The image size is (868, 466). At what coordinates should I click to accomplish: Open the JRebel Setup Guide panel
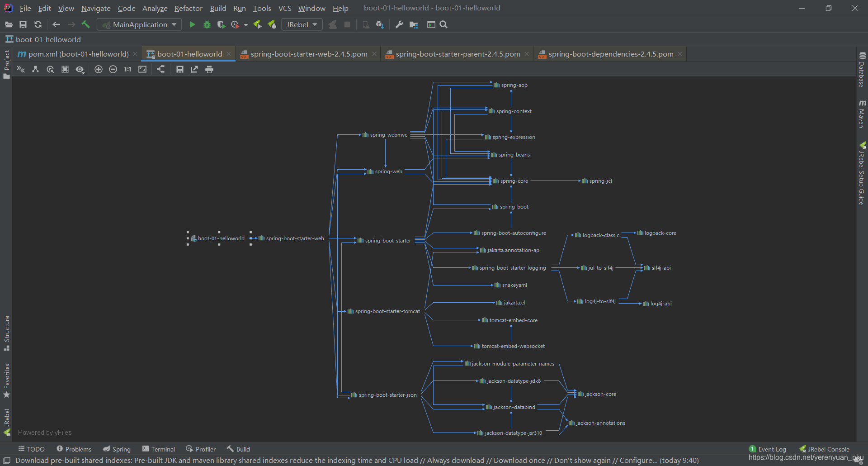[862, 173]
